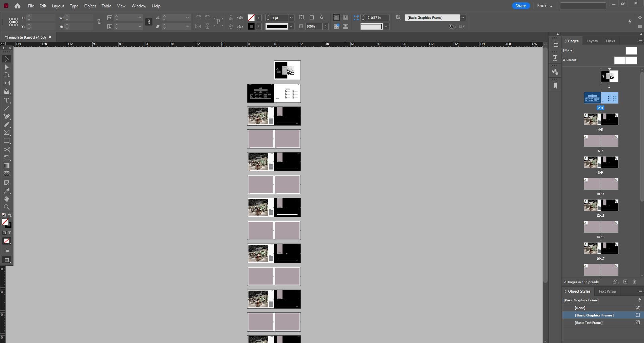Viewport: 644px width, 343px height.
Task: Open the stroke weight dropdown
Action: (291, 18)
